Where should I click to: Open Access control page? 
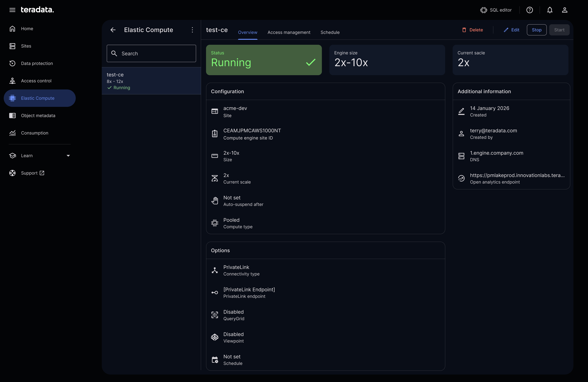(40, 81)
